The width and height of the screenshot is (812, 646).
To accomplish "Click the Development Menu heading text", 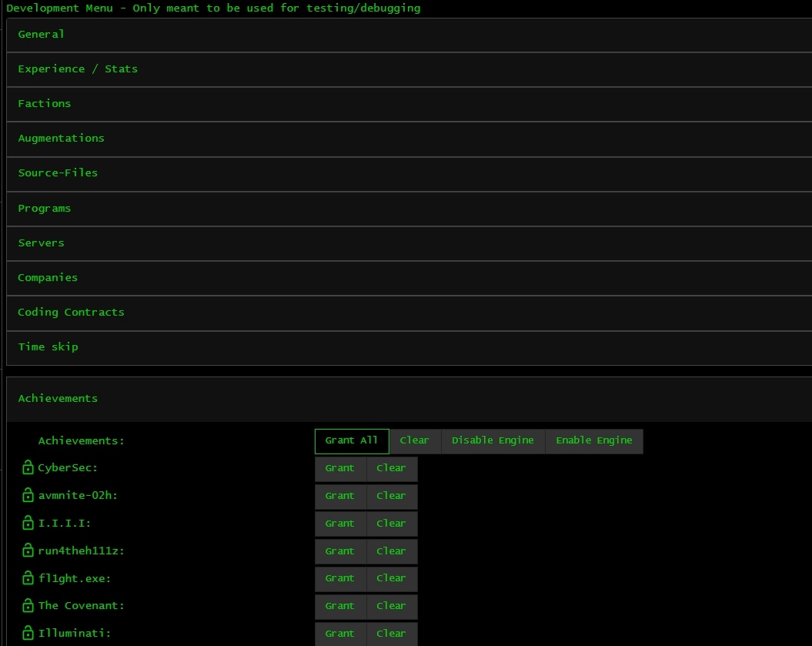I will [213, 8].
